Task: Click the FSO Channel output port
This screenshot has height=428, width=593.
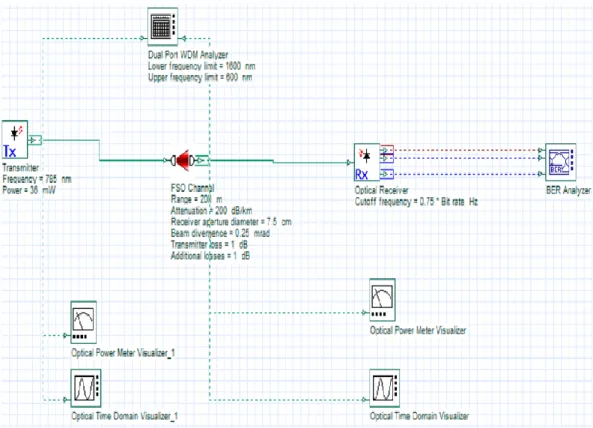Action: pyautogui.click(x=202, y=161)
